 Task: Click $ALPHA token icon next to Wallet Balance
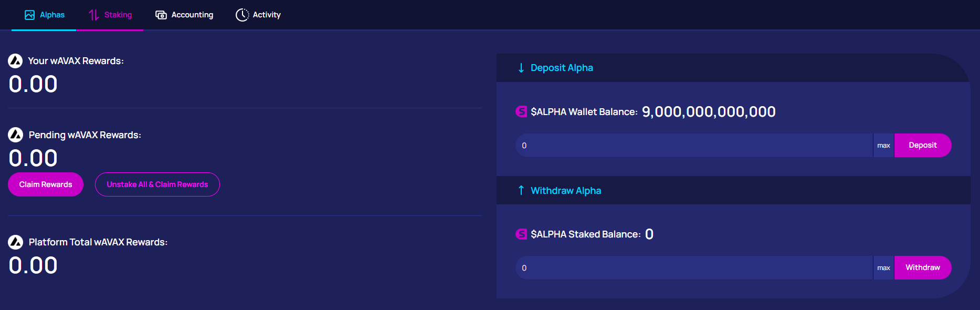[x=521, y=111]
